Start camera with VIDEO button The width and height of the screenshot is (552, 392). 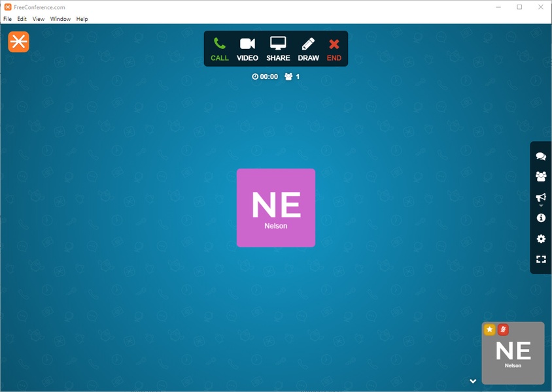tap(247, 49)
